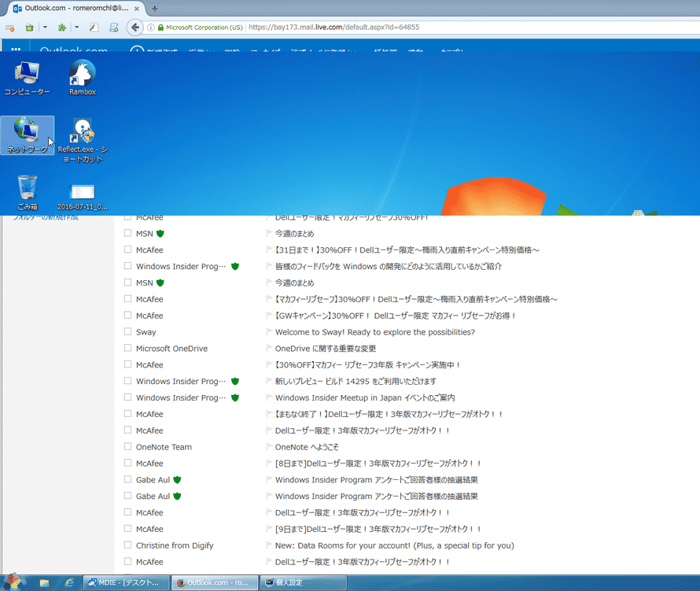700x591 pixels.
Task: Open dropdown arrow beside green clover icon
Action: 77,28
